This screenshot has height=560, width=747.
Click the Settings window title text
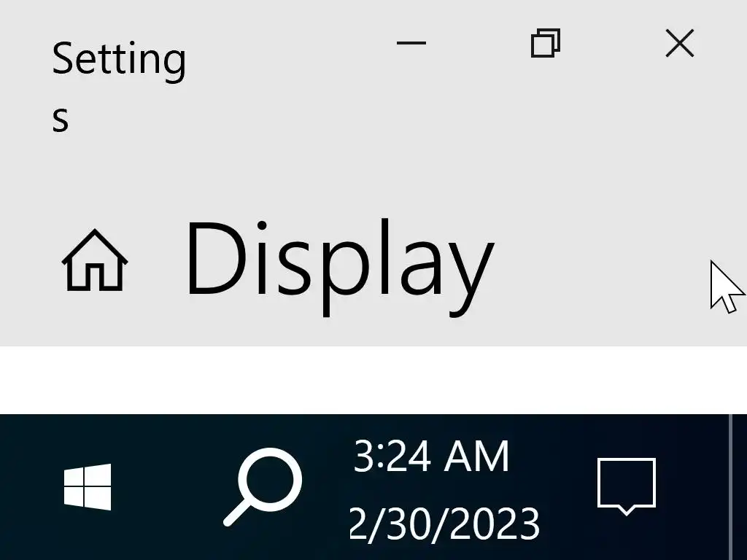click(119, 86)
